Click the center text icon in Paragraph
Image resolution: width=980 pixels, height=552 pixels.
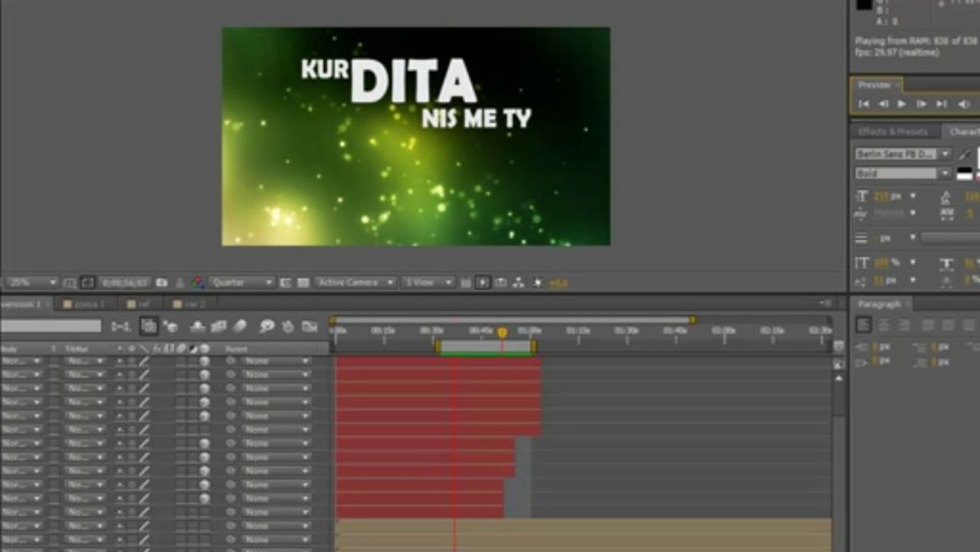coord(883,325)
